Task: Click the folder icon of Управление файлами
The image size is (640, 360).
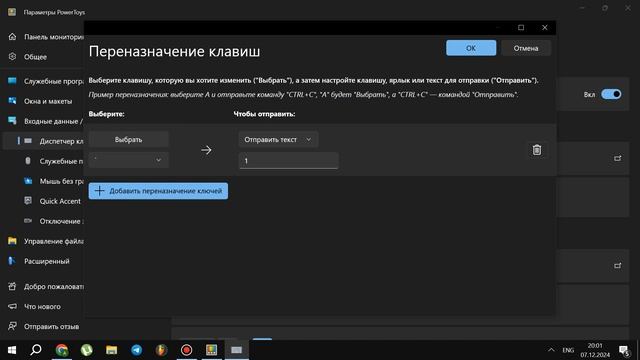Action: [12, 241]
